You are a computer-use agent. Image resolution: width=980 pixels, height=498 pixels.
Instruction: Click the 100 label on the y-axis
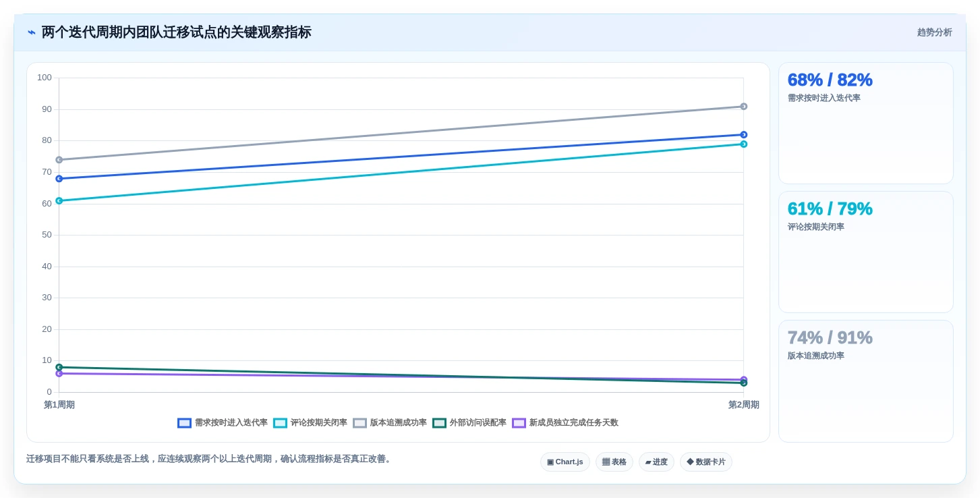pos(45,78)
